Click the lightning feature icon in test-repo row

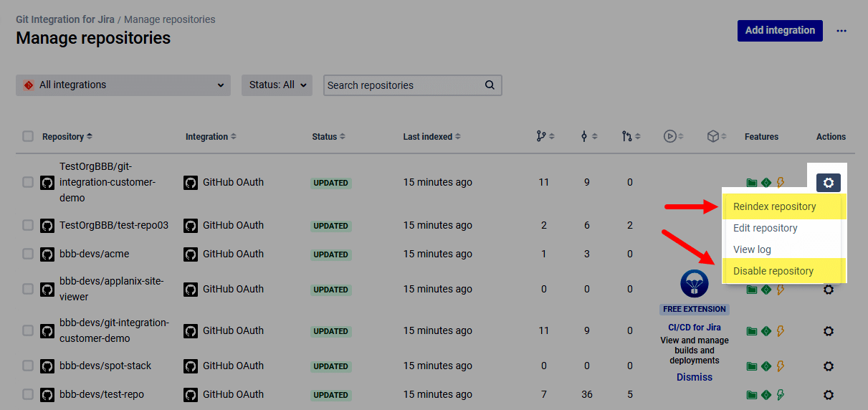pyautogui.click(x=781, y=395)
